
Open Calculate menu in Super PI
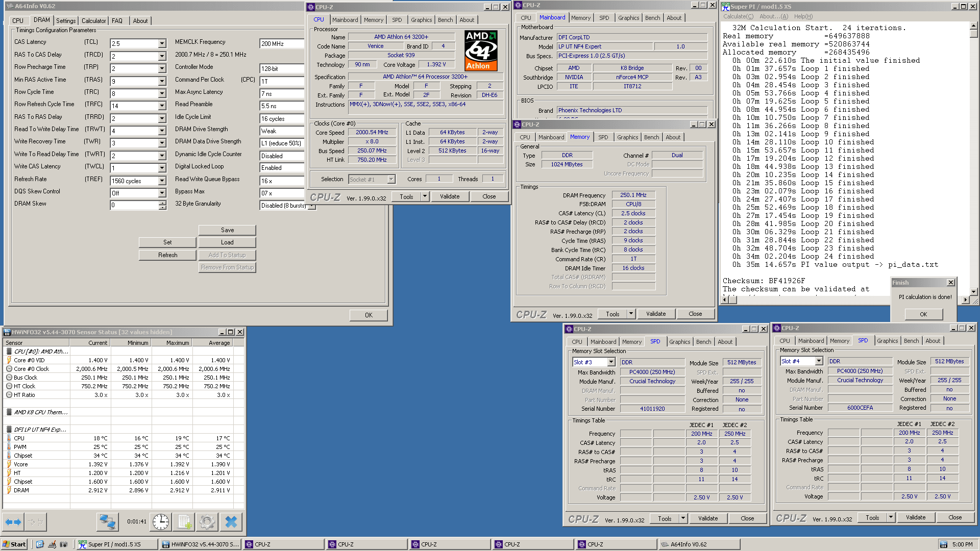point(738,16)
